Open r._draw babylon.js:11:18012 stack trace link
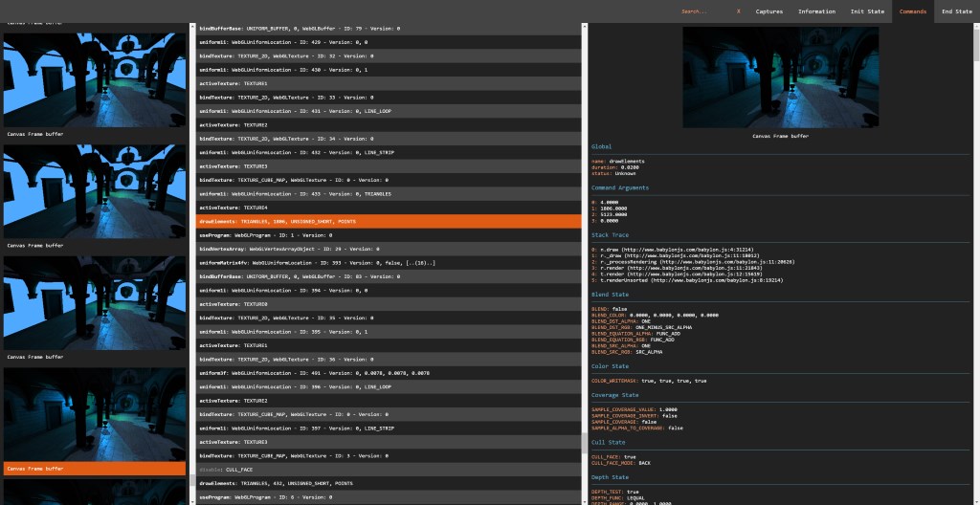The height and width of the screenshot is (505, 980). [675, 255]
